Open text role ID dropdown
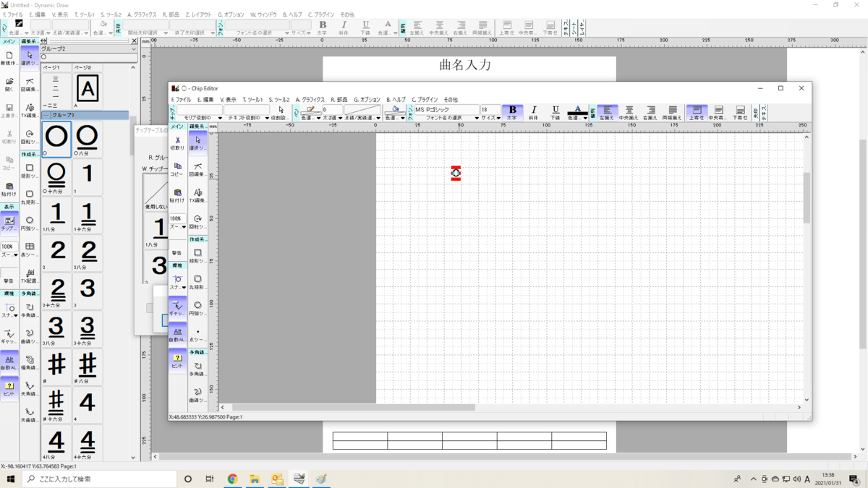 point(267,118)
